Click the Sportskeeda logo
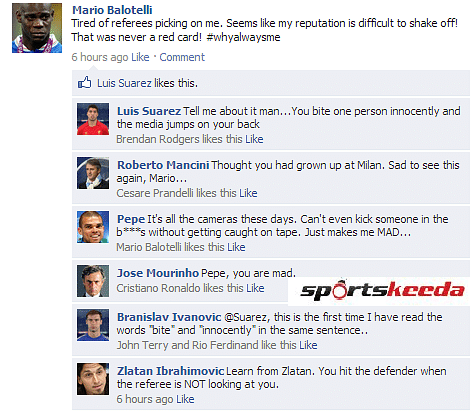The width and height of the screenshot is (475, 411). point(382,290)
